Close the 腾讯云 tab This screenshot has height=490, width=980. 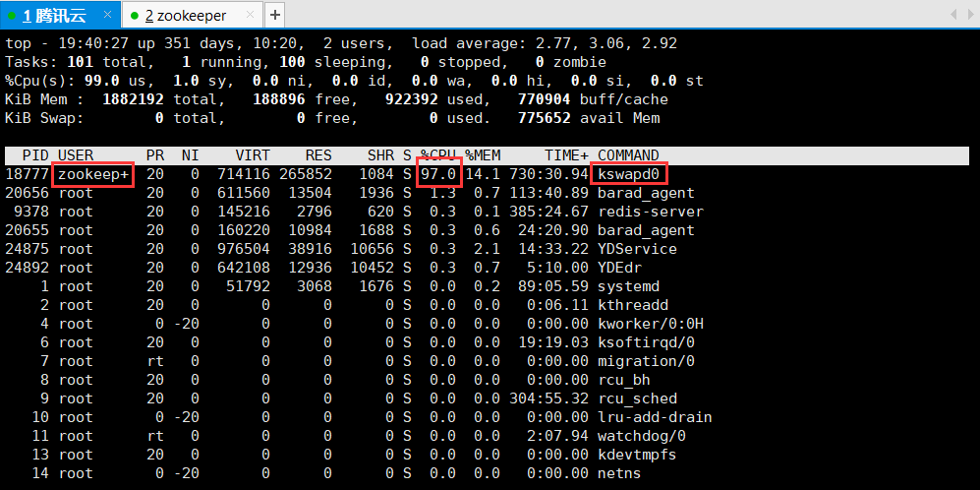click(107, 15)
